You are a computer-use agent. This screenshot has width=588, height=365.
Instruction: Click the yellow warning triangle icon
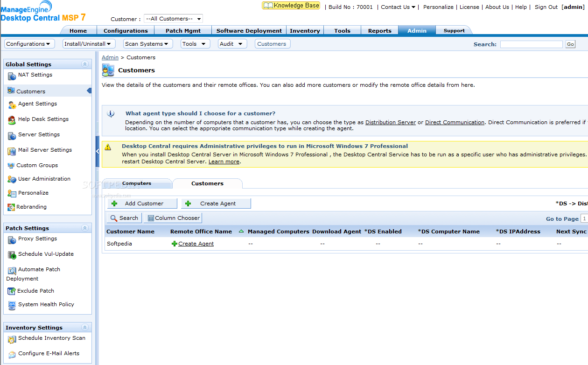108,147
